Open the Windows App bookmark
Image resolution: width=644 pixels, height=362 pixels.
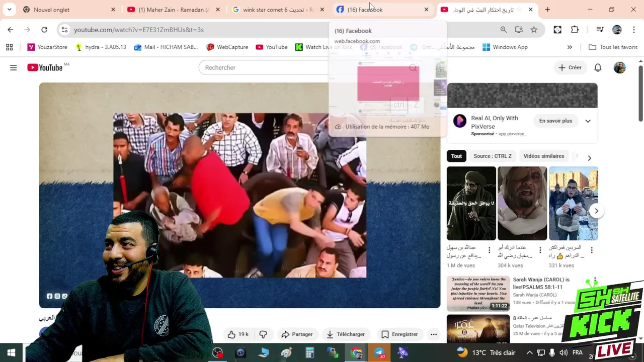pos(505,47)
